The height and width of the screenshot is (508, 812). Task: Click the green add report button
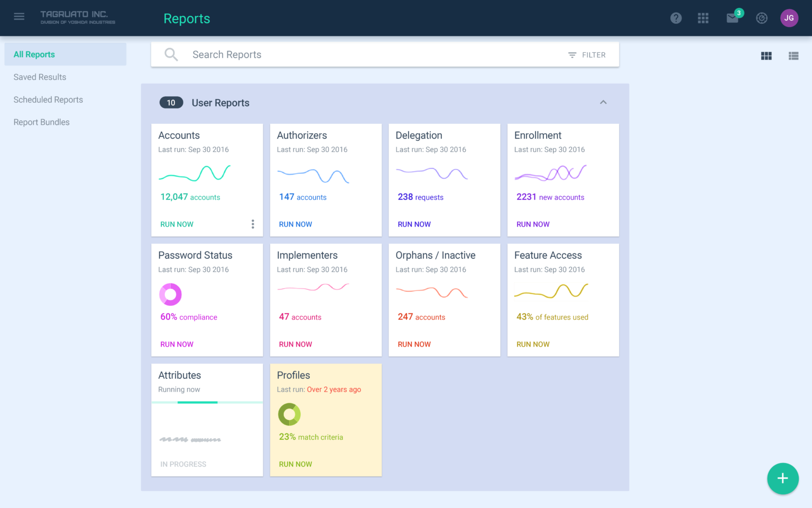click(782, 478)
